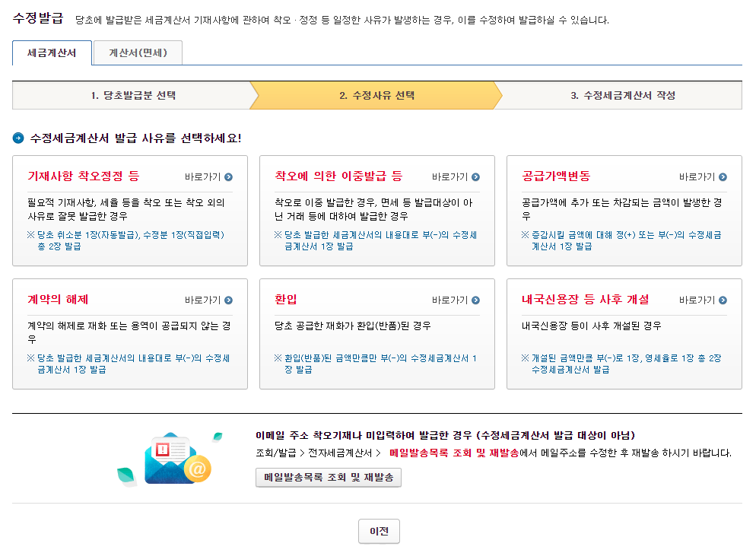Click note 증감시킬 금액에 대해 정(+) 또는 부(-)
756x553 pixels.
(621, 240)
